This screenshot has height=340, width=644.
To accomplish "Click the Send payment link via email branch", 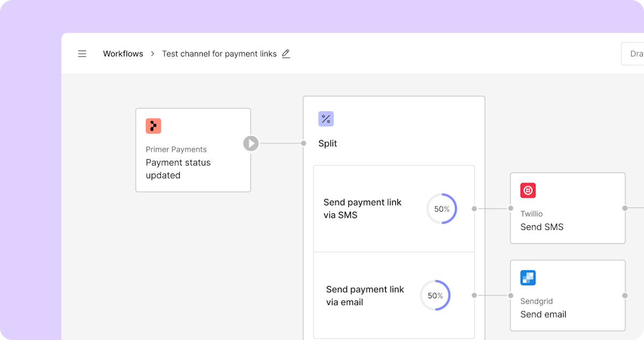I will (394, 295).
